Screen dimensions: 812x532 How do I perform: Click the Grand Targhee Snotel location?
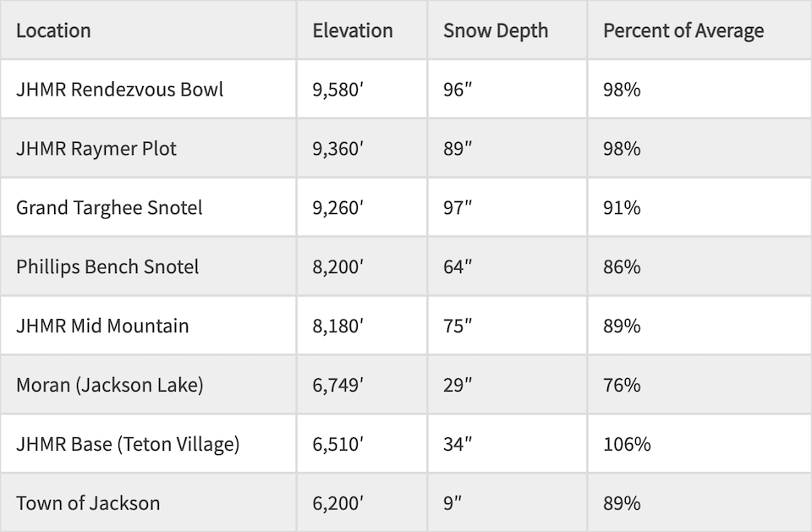[109, 208]
